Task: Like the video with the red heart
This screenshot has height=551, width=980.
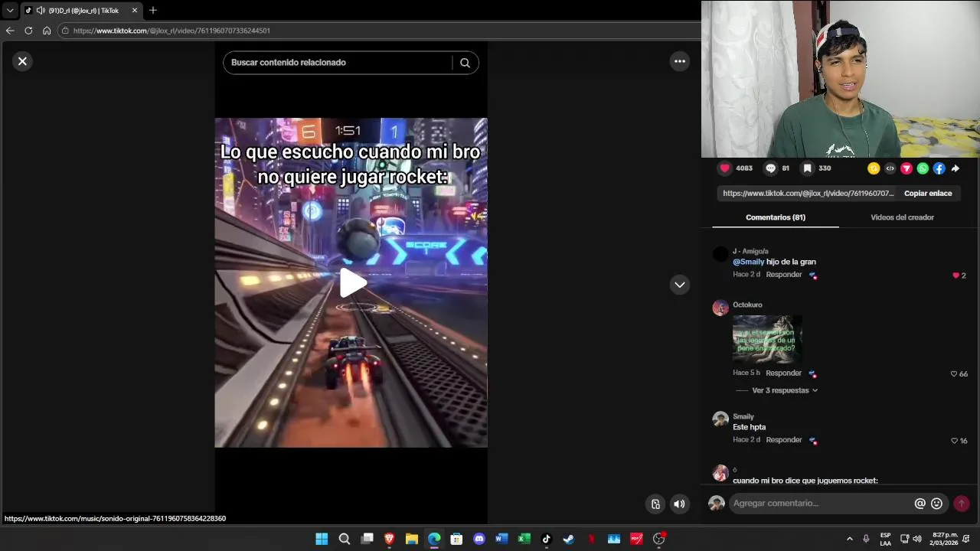Action: pos(725,168)
